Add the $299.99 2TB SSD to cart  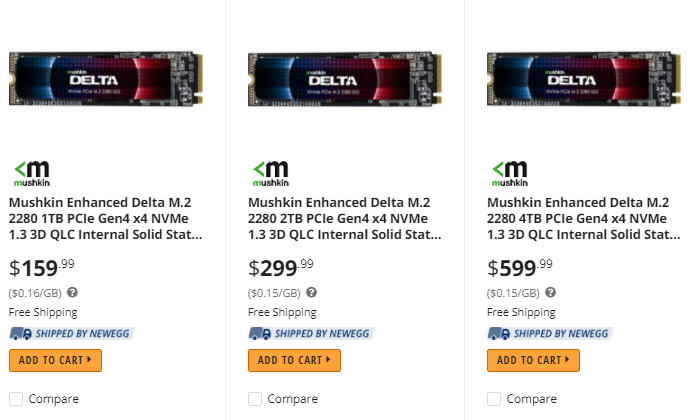click(x=294, y=360)
